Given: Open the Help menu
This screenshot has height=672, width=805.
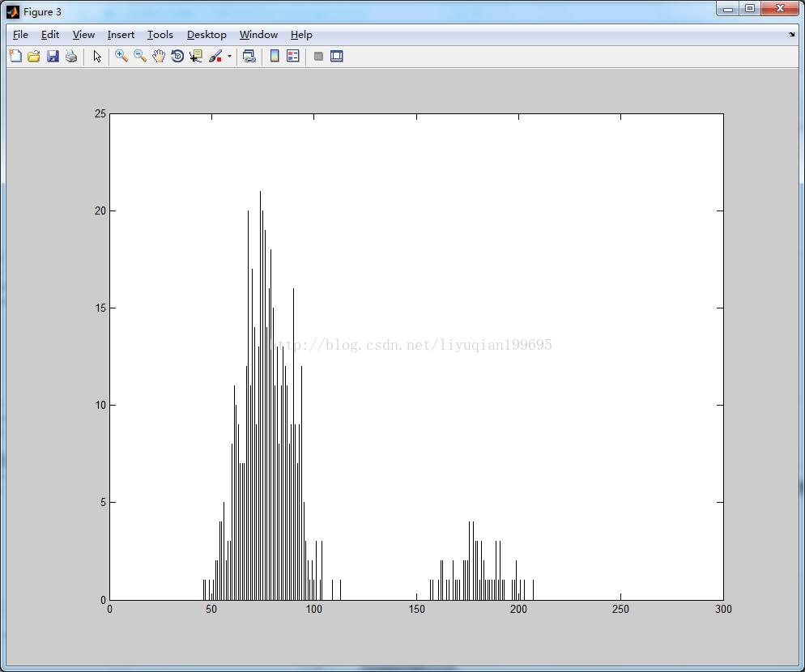Looking at the screenshot, I should click(301, 34).
